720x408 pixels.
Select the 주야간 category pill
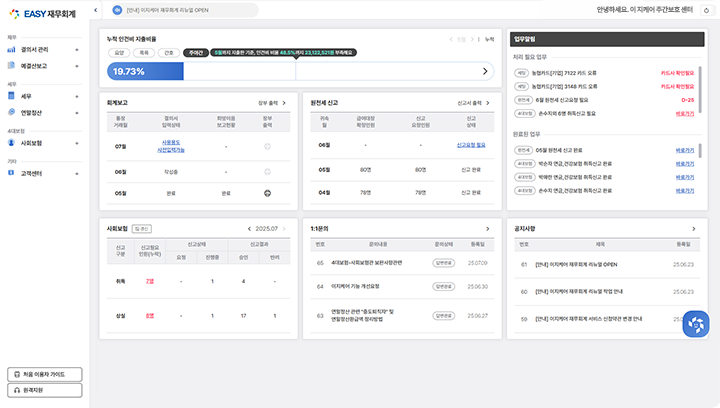tap(196, 53)
